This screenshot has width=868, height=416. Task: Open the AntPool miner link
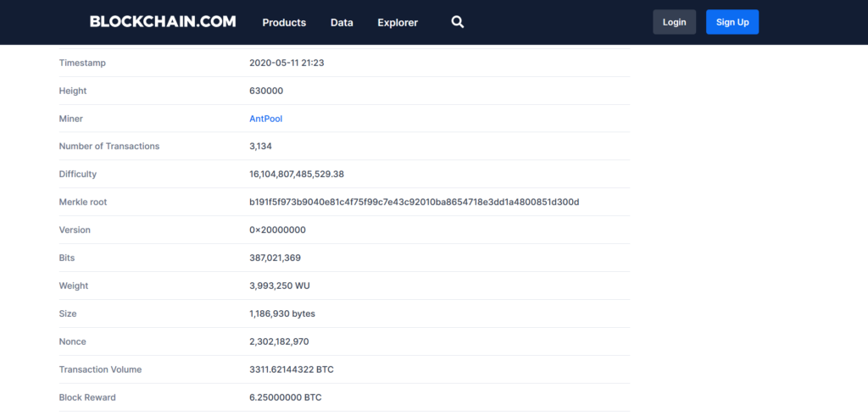click(265, 119)
